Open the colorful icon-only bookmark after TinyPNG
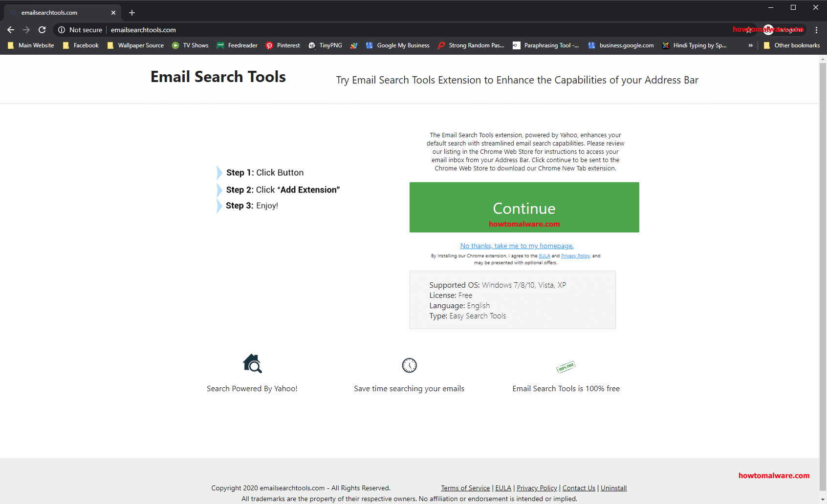 [354, 45]
